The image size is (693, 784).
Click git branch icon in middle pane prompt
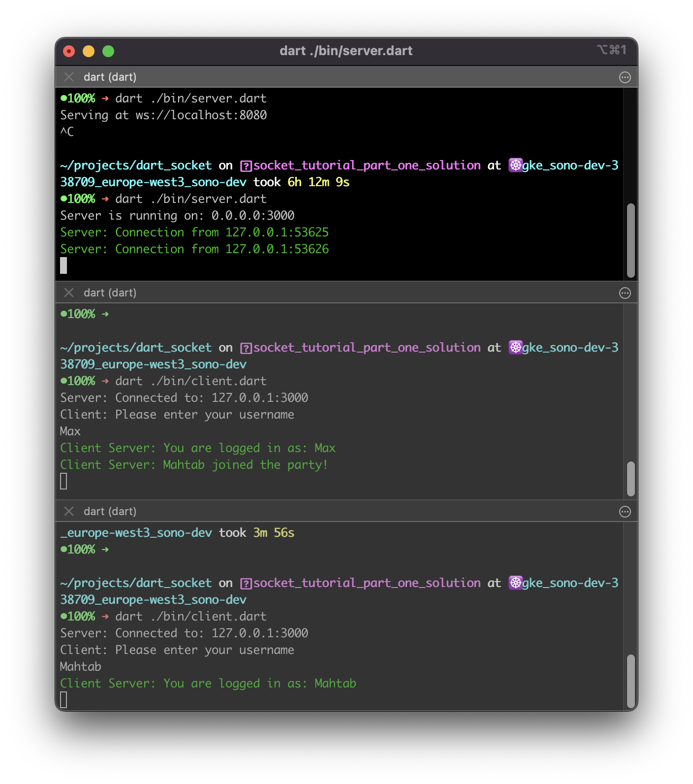(246, 348)
